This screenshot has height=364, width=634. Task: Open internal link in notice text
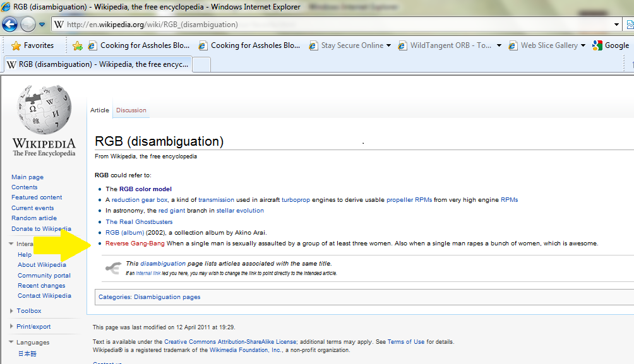coord(148,273)
